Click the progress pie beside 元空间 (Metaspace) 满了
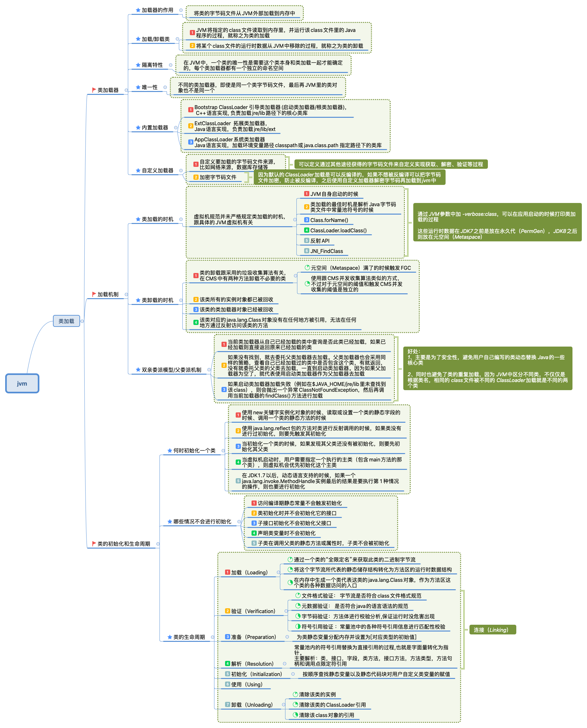587x728 pixels. 307,268
